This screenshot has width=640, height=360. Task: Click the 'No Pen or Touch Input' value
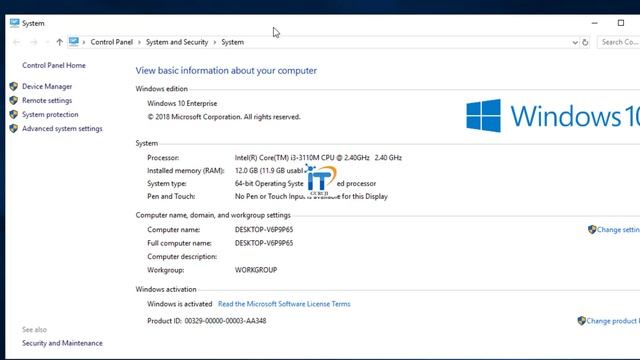pyautogui.click(x=311, y=196)
